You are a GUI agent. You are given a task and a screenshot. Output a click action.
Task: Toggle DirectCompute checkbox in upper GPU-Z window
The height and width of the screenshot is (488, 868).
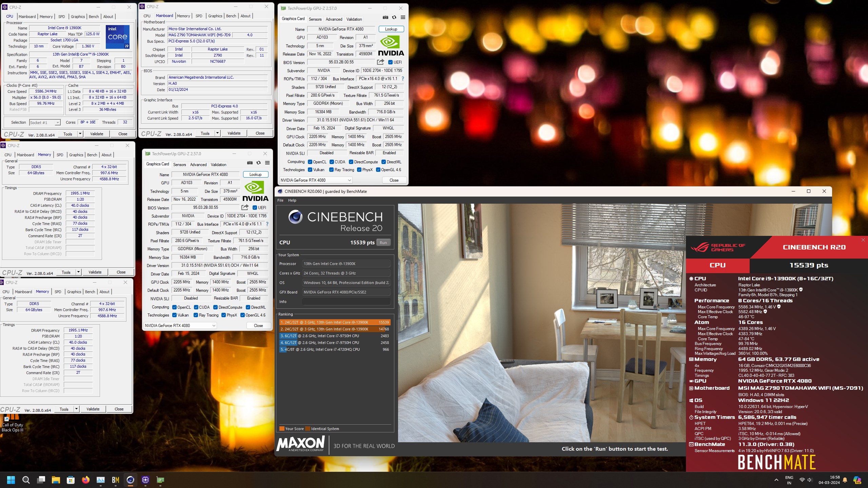(x=351, y=162)
